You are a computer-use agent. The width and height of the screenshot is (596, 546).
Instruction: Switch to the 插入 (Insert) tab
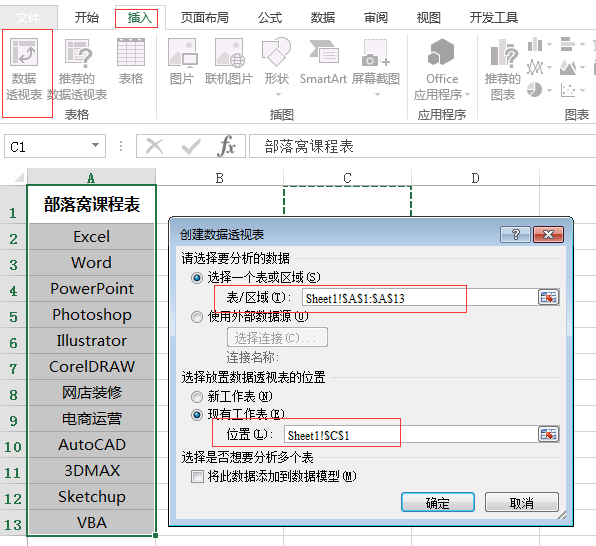[x=139, y=17]
